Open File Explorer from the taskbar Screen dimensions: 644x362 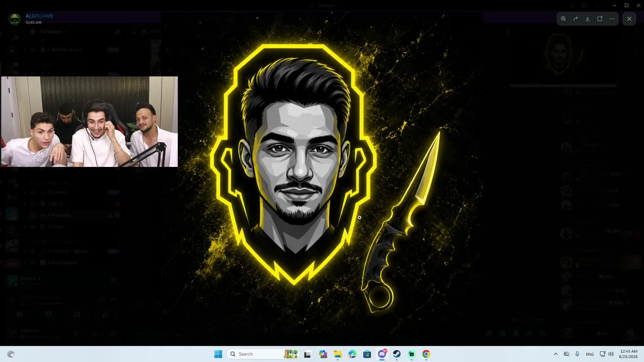coord(338,354)
